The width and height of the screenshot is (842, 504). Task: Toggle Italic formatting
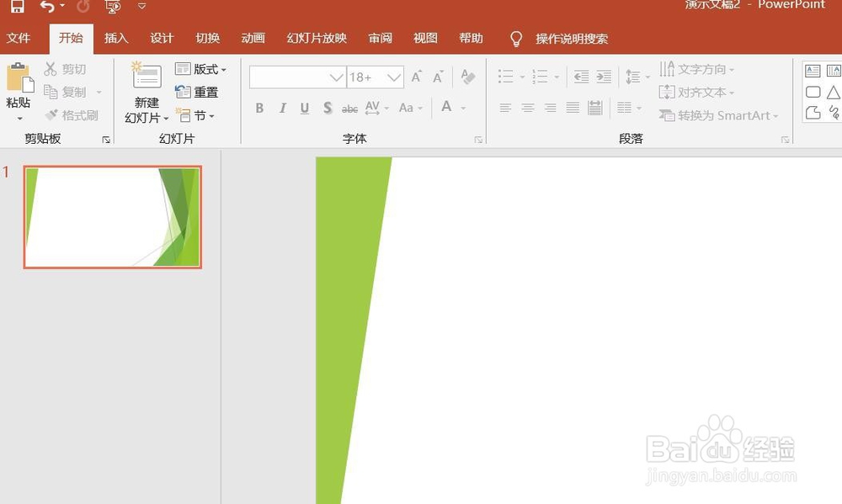[282, 108]
